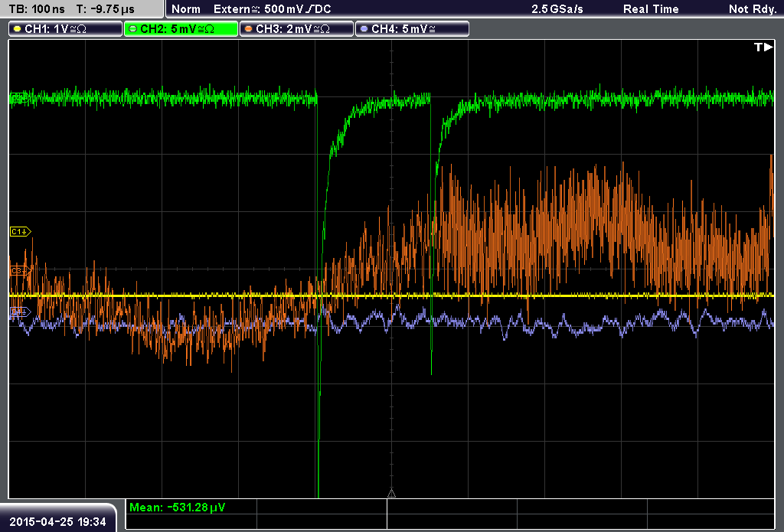Click the T: -9.75 µs trigger offset
This screenshot has width=784, height=532.
tap(105, 9)
